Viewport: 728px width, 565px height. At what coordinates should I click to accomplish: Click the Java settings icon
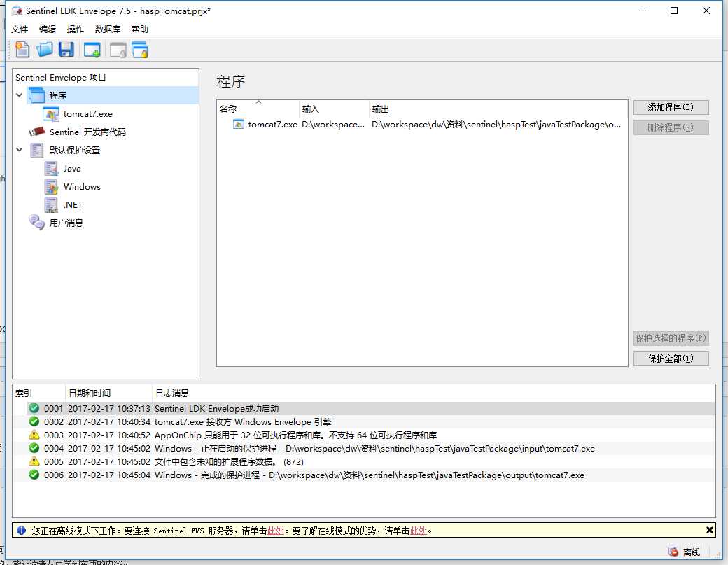pyautogui.click(x=51, y=169)
